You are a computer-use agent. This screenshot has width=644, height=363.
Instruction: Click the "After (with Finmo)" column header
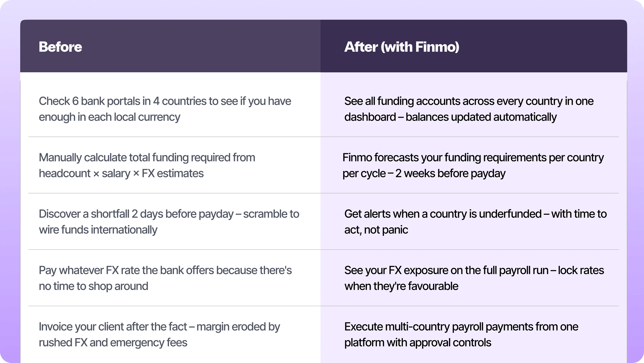click(x=401, y=47)
